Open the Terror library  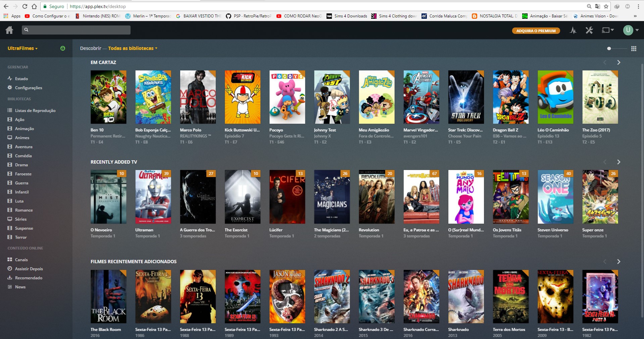pyautogui.click(x=21, y=237)
